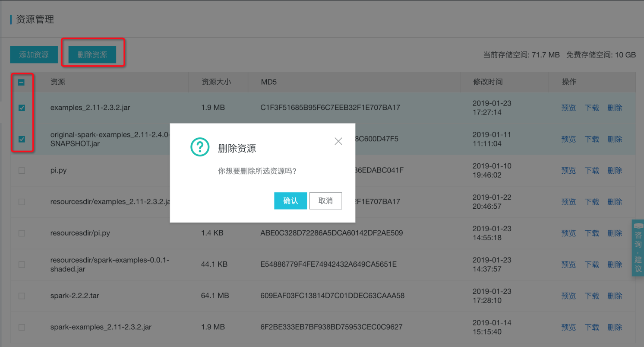Check resourcesdir/spark-examples-0.0.1-shaded.jar checkbox
This screenshot has height=347, width=644.
[x=22, y=264]
